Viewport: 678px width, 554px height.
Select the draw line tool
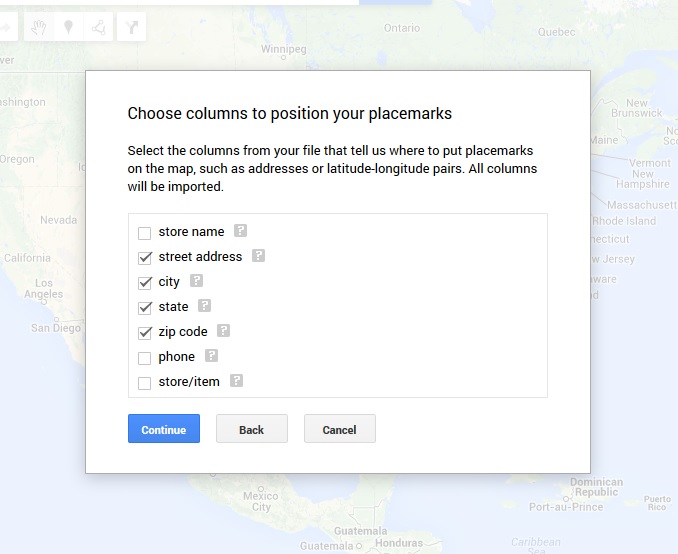[98, 27]
